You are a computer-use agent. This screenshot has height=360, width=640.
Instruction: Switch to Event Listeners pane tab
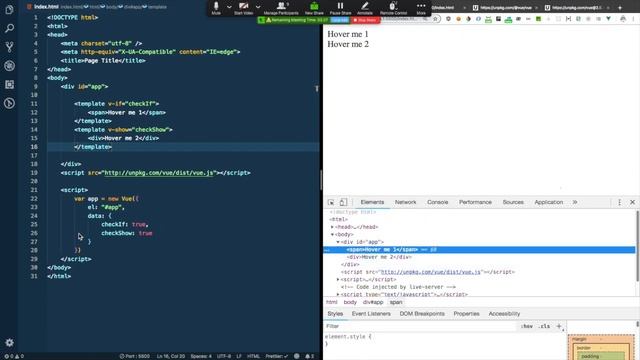[371, 313]
